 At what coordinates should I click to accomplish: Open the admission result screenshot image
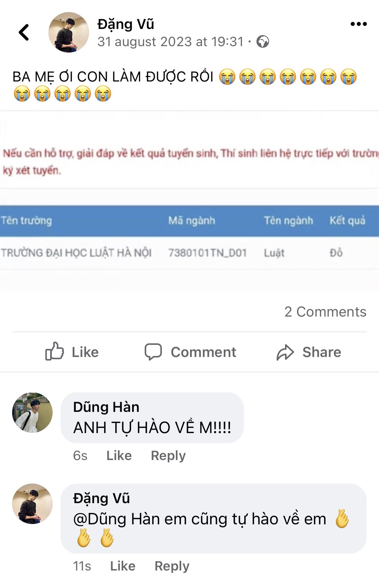pos(189,201)
